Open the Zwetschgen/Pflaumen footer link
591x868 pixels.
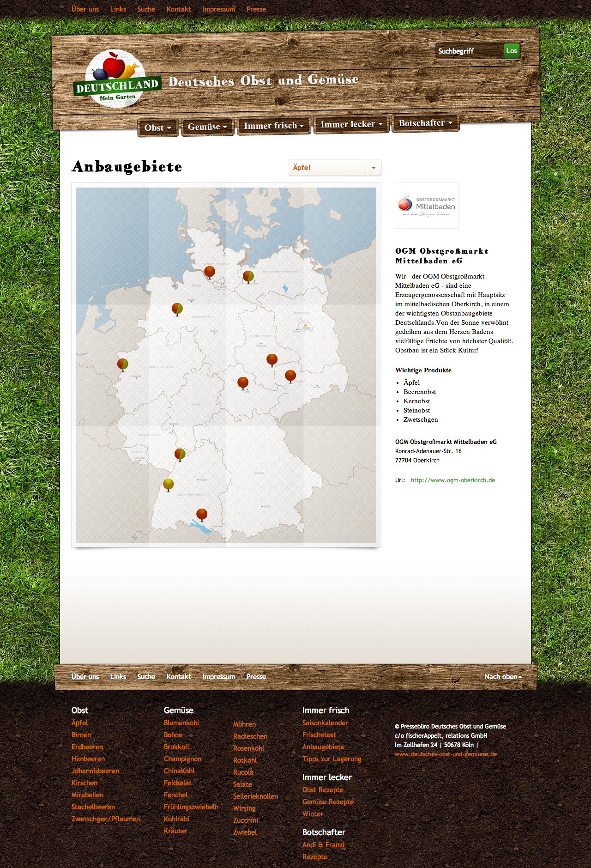[106, 819]
